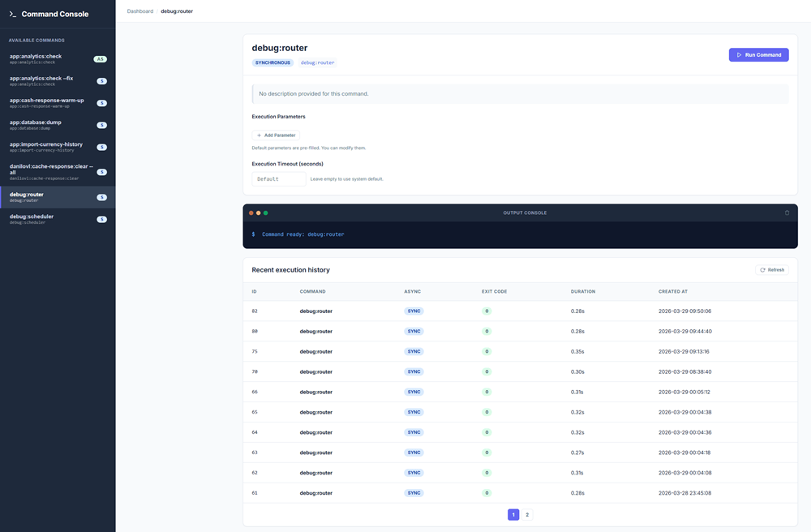Viewport: 811px width, 532px height.
Task: Click the green dot in the output console
Action: 265,212
